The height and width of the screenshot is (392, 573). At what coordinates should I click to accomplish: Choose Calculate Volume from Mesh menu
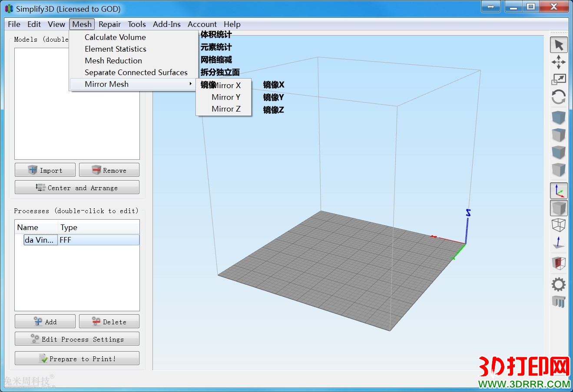click(134, 37)
